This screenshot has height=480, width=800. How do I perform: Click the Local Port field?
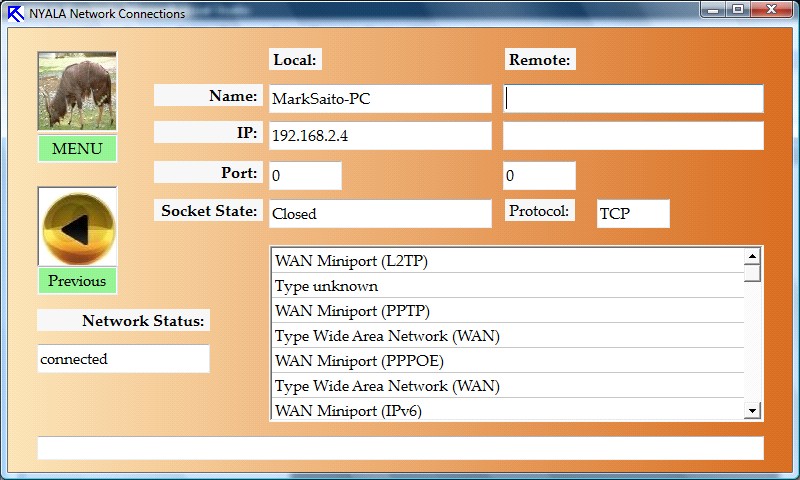point(305,176)
